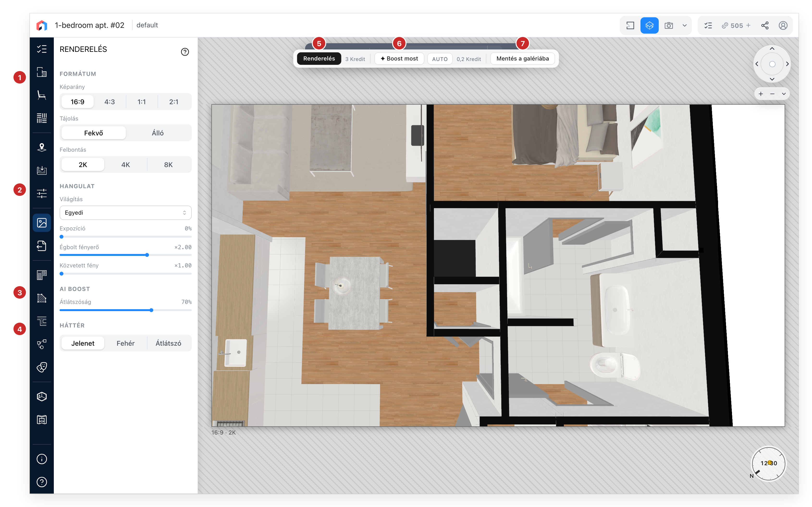
Task: Select the render image tool in sidebar
Action: click(42, 223)
